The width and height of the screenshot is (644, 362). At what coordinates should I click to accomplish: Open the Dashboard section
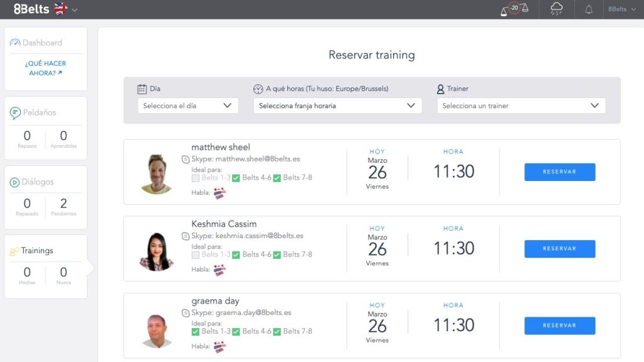(x=42, y=43)
